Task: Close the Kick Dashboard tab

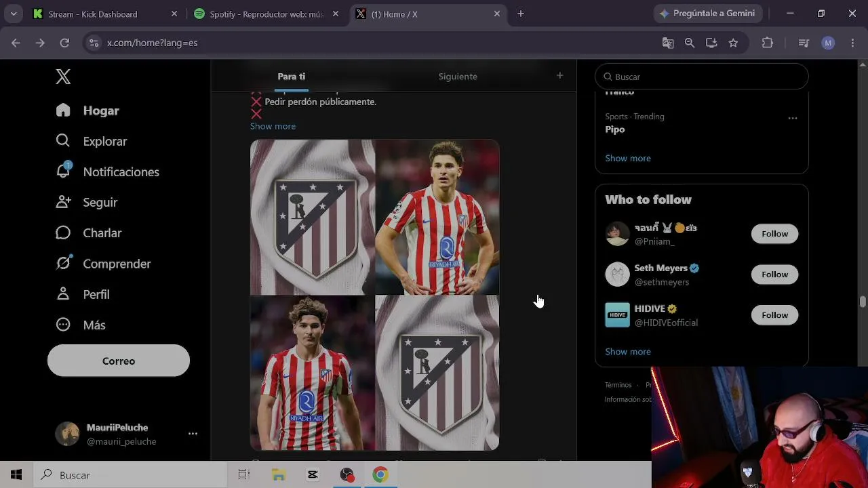Action: point(174,14)
